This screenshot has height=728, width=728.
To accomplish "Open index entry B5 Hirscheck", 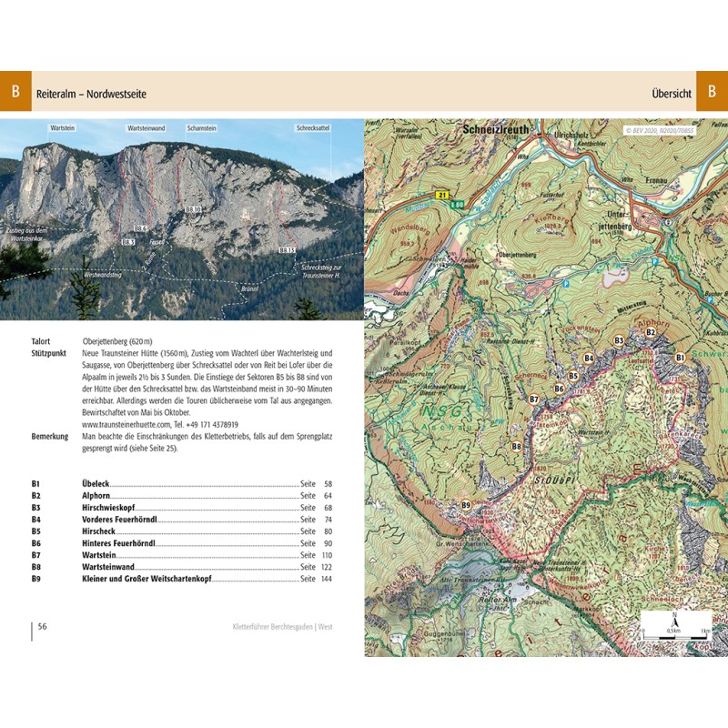I will 181,531.
